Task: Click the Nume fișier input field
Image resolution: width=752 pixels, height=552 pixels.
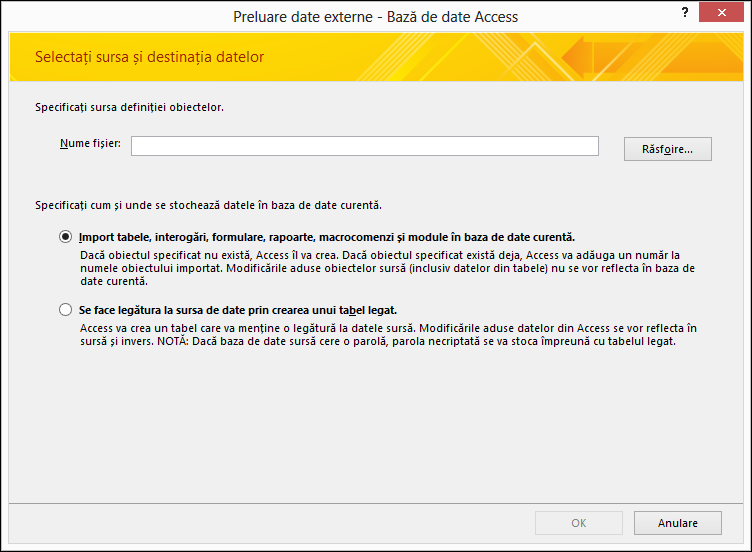Action: (364, 146)
